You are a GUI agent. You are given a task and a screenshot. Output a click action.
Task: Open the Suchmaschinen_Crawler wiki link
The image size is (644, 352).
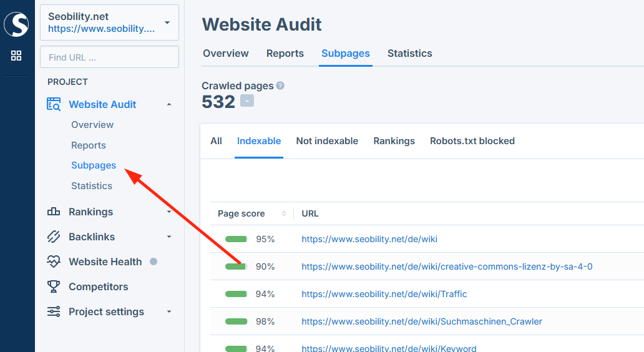[x=421, y=321]
